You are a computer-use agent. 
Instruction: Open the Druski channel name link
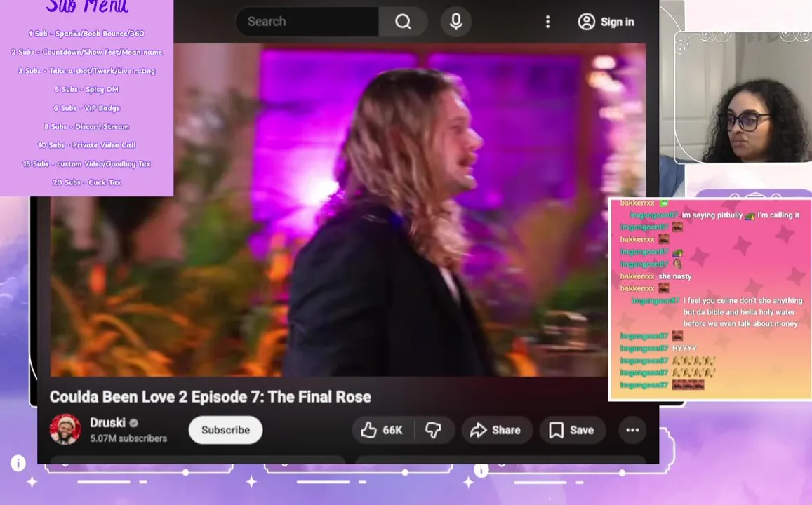click(107, 423)
